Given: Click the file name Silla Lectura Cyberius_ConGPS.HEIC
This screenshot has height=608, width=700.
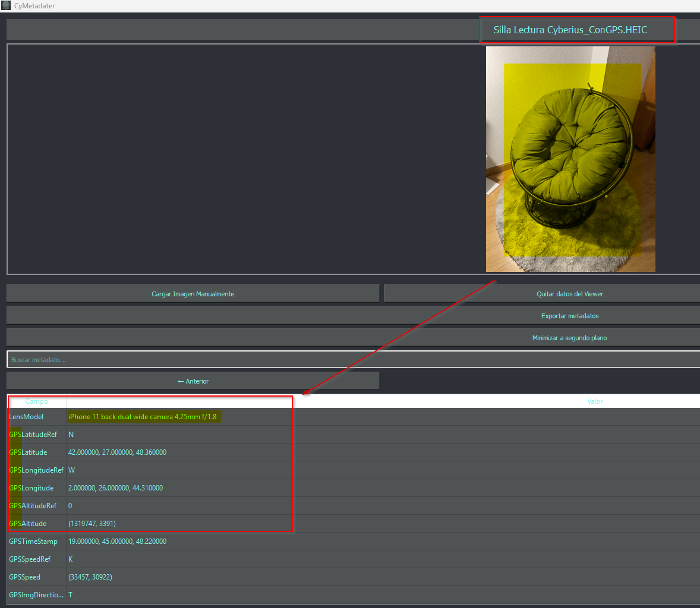Looking at the screenshot, I should point(570,30).
